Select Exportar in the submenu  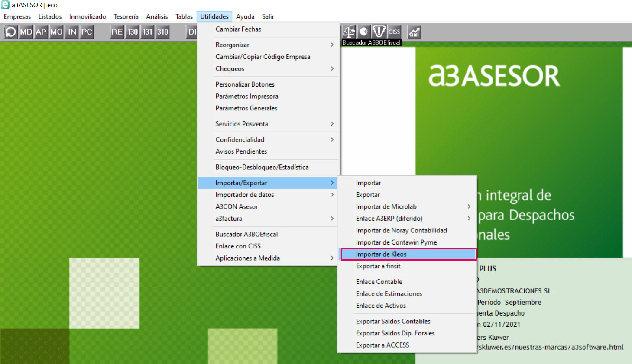pos(407,195)
